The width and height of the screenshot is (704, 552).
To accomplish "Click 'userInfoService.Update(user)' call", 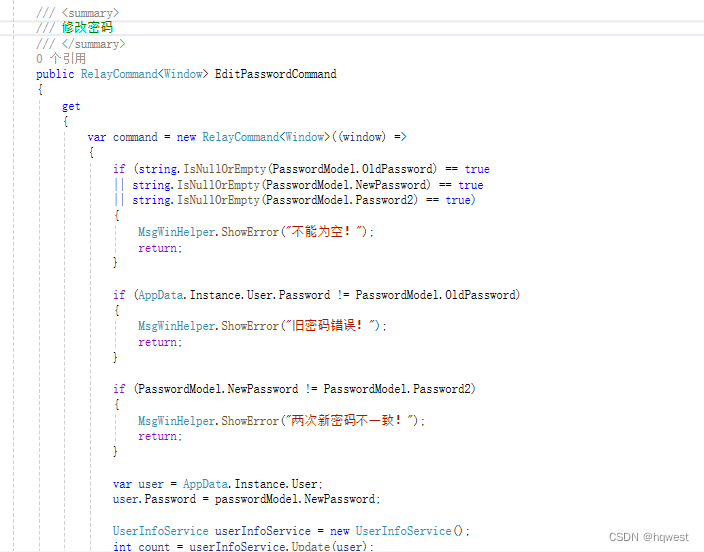I will pos(278,546).
